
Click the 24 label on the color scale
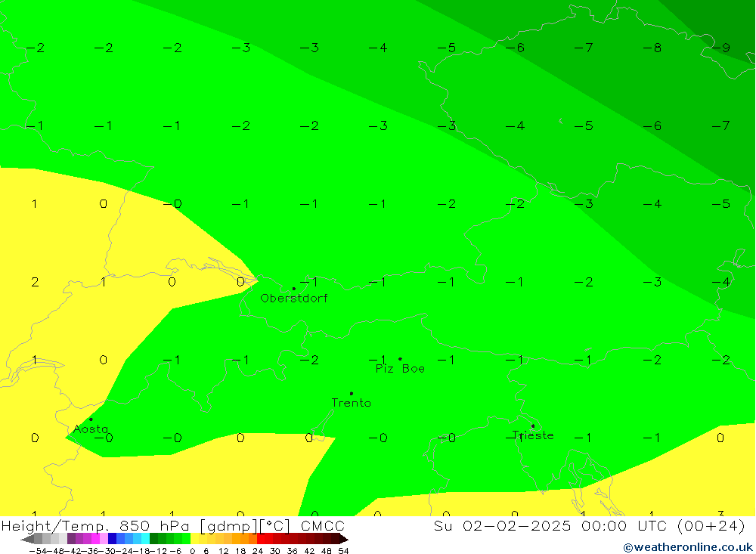258,551
